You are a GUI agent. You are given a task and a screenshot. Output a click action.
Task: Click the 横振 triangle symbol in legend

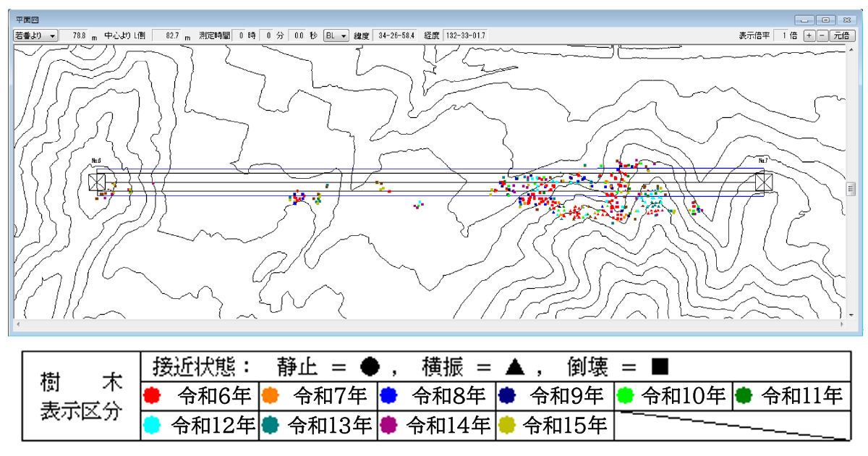[514, 367]
